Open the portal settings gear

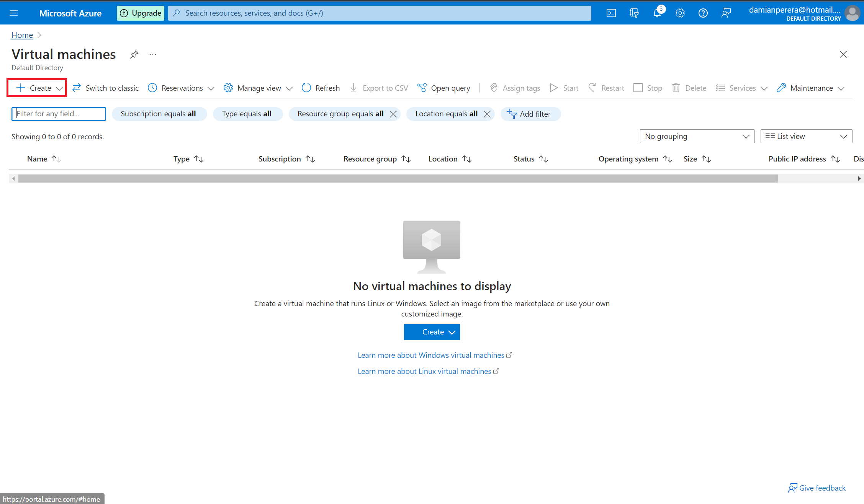click(680, 13)
